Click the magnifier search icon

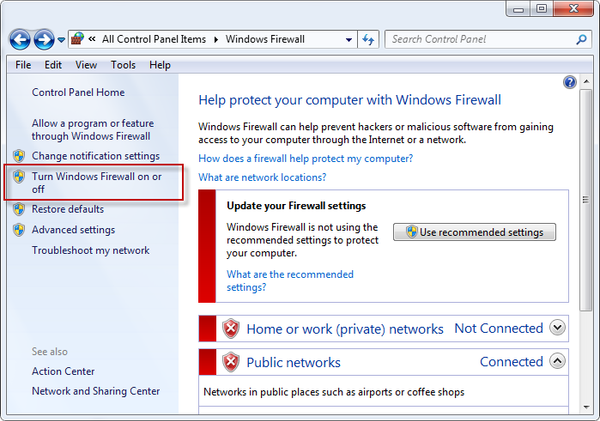pos(581,39)
